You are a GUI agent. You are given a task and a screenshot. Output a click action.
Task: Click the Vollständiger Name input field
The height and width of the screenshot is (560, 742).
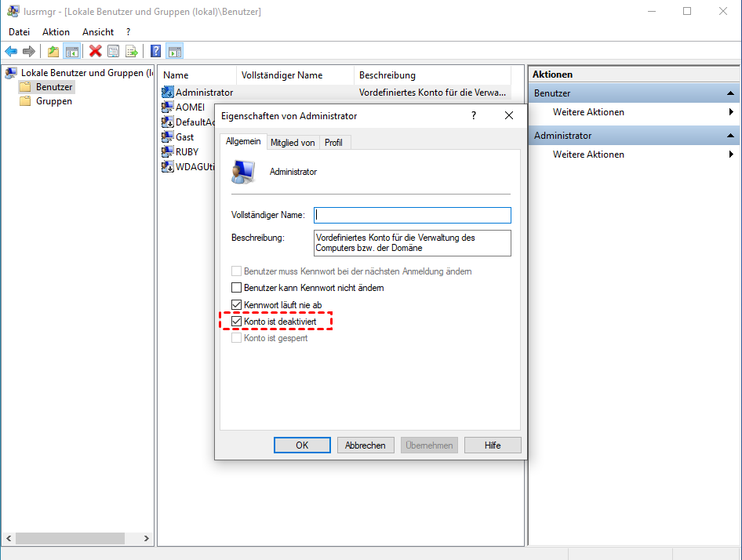point(412,215)
